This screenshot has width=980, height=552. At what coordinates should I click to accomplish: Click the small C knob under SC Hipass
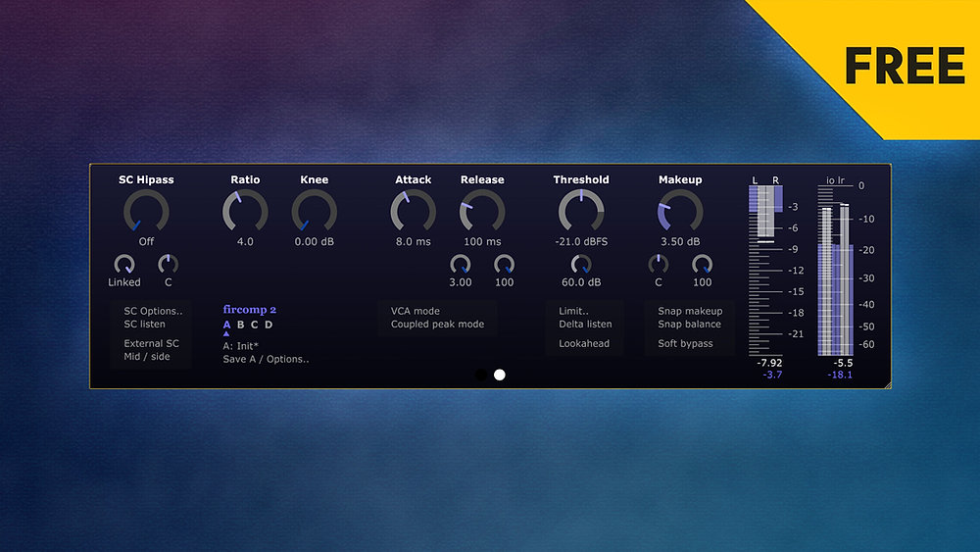click(x=169, y=265)
